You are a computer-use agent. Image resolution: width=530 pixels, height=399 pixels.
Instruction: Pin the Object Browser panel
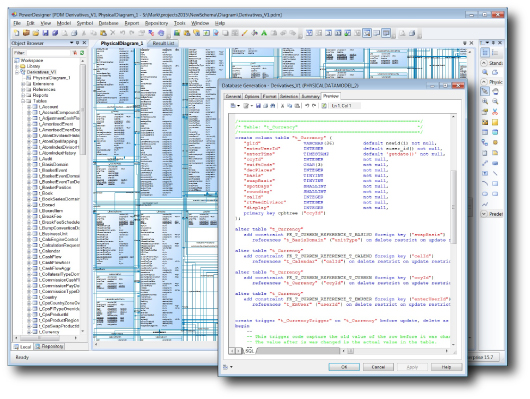[77, 43]
